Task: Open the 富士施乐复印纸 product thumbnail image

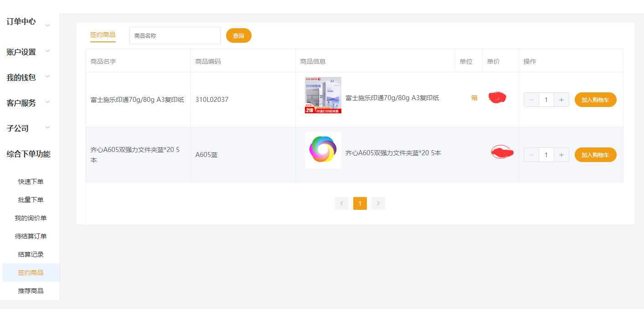Action: (323, 95)
